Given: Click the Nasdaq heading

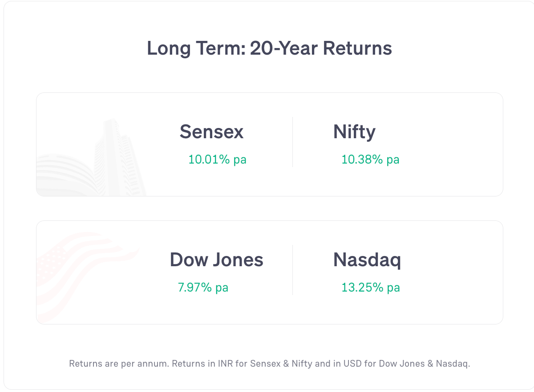Looking at the screenshot, I should [367, 260].
